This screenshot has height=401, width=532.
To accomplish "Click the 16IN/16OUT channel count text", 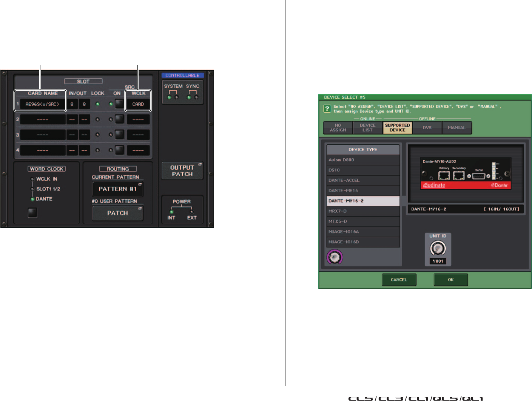I will 501,209.
